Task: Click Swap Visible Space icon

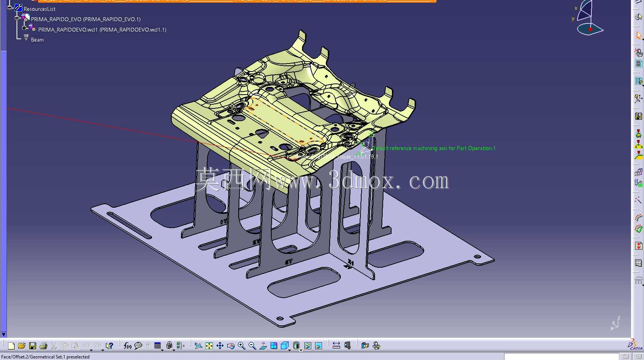Action: pyautogui.click(x=319, y=346)
